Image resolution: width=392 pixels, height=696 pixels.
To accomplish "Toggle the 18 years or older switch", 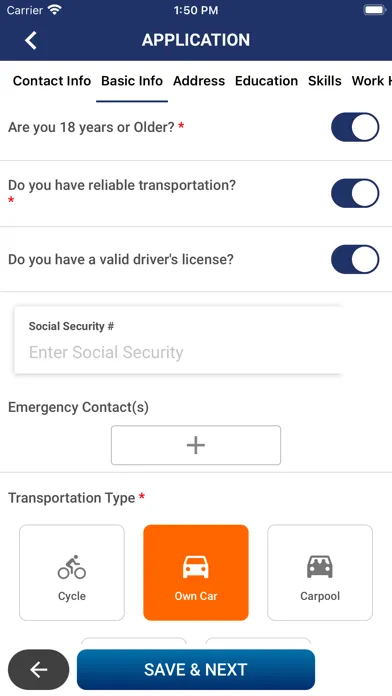I will 355,127.
